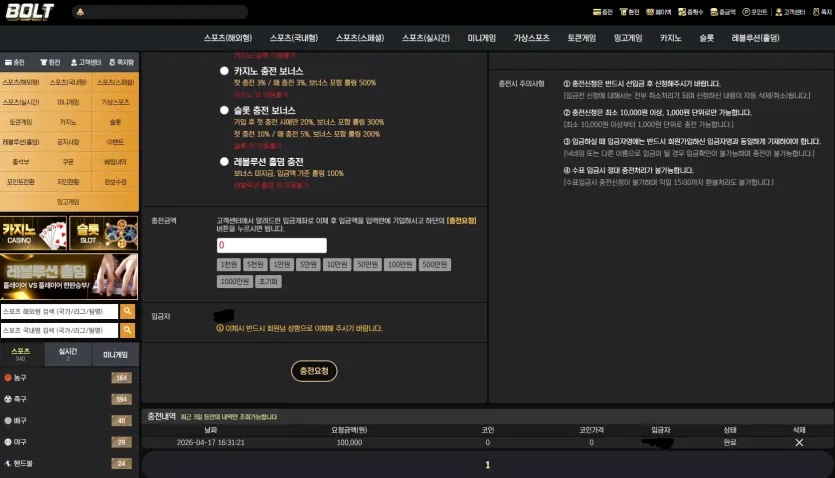Click the 스포츠 국내형 검색 search field
The image size is (835, 478).
[x=59, y=331]
